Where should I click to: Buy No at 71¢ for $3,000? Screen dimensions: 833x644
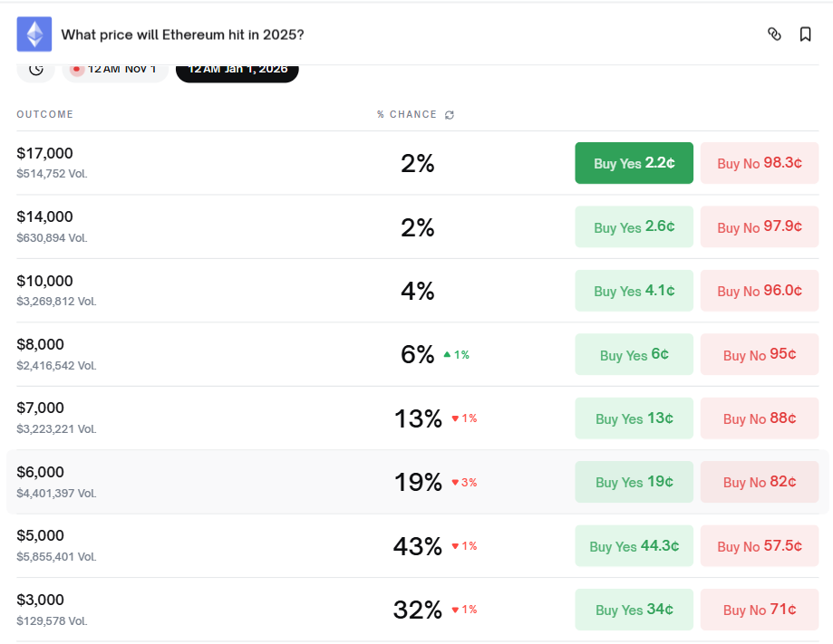click(759, 610)
